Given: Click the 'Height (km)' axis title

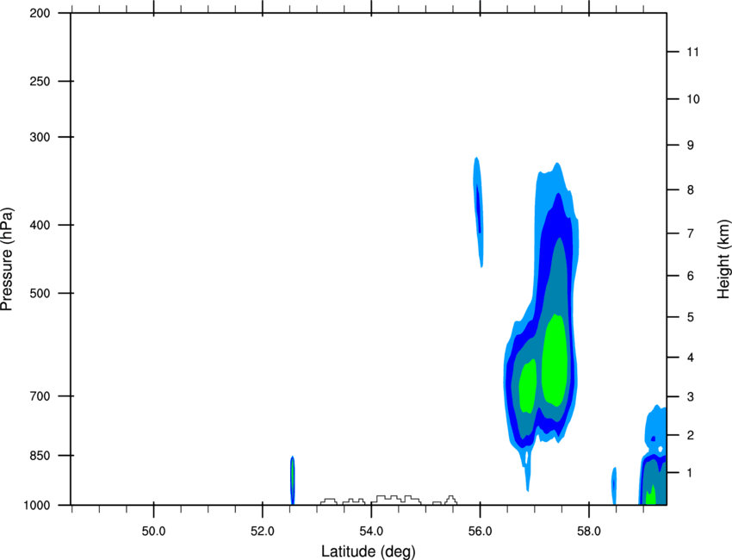Looking at the screenshot, I should (723, 259).
